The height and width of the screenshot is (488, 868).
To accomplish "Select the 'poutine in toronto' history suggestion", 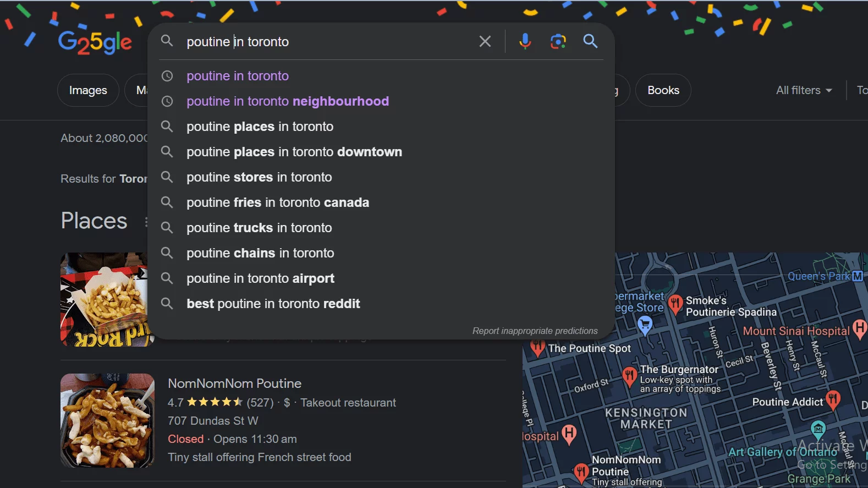I will point(238,76).
